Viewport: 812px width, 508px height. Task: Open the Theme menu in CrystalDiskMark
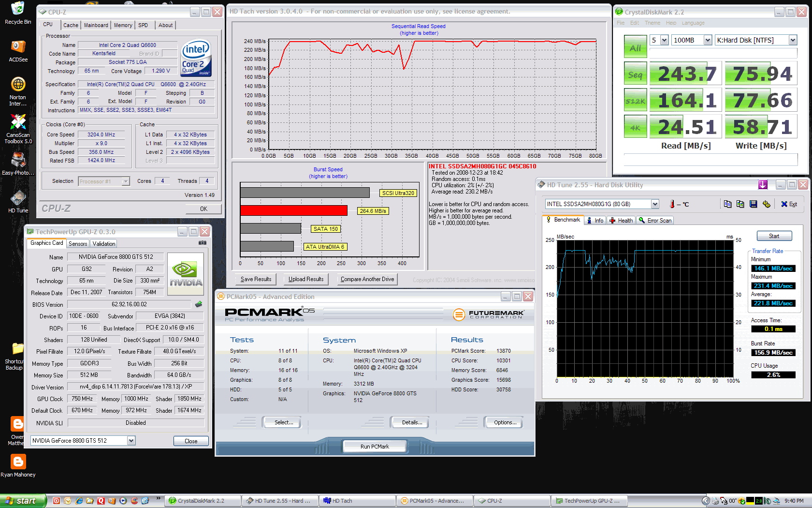click(x=652, y=23)
